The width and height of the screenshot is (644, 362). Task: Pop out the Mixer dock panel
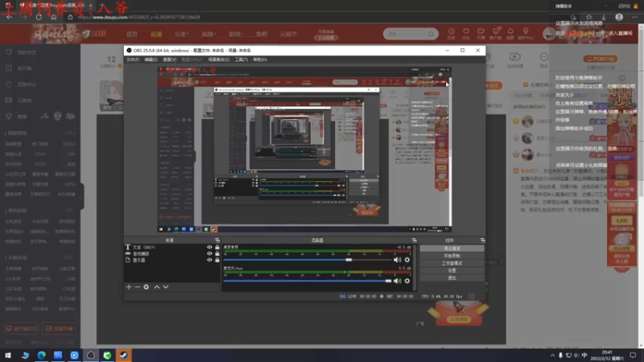pos(414,240)
